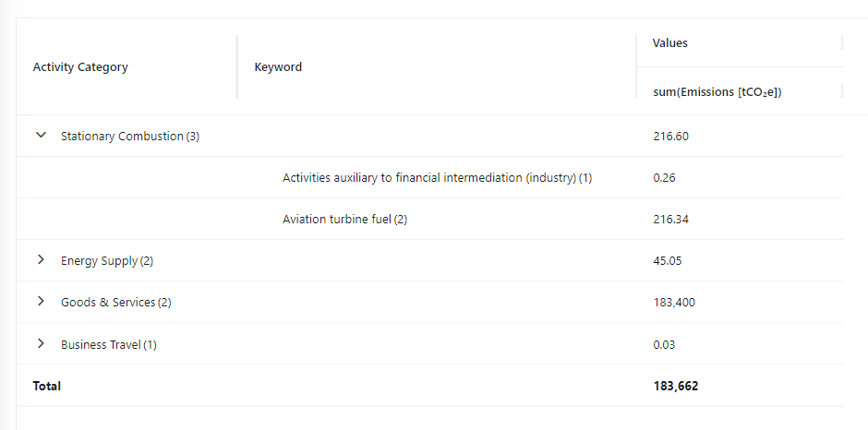This screenshot has height=430, width=868.
Task: Click the Values group header
Action: pyautogui.click(x=669, y=43)
